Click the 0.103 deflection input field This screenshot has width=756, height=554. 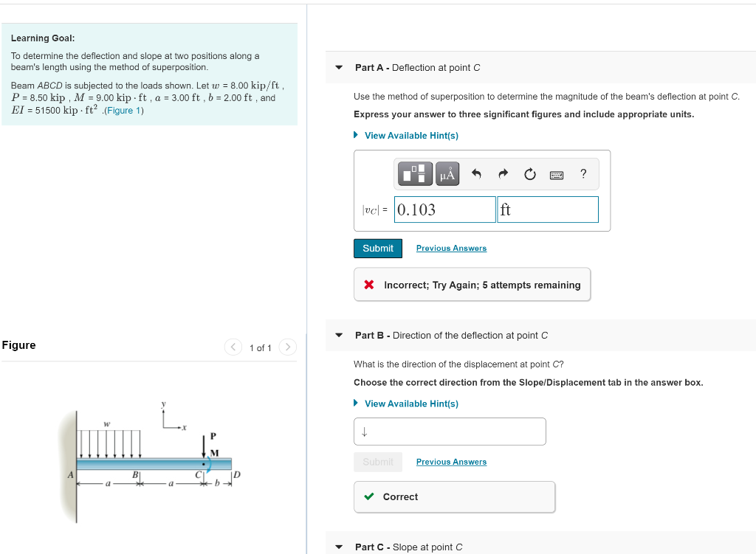tap(444, 209)
